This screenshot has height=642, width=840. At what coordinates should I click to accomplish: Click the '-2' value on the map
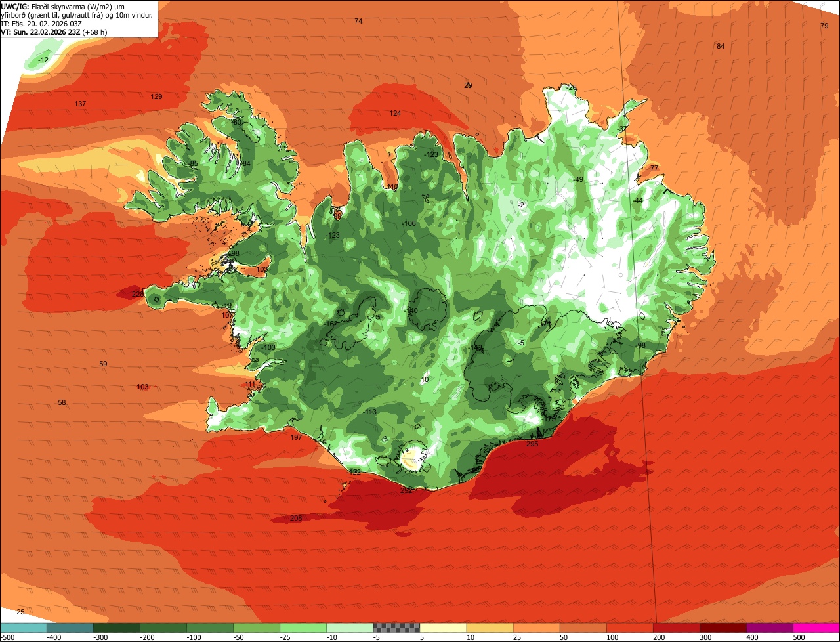tap(521, 205)
